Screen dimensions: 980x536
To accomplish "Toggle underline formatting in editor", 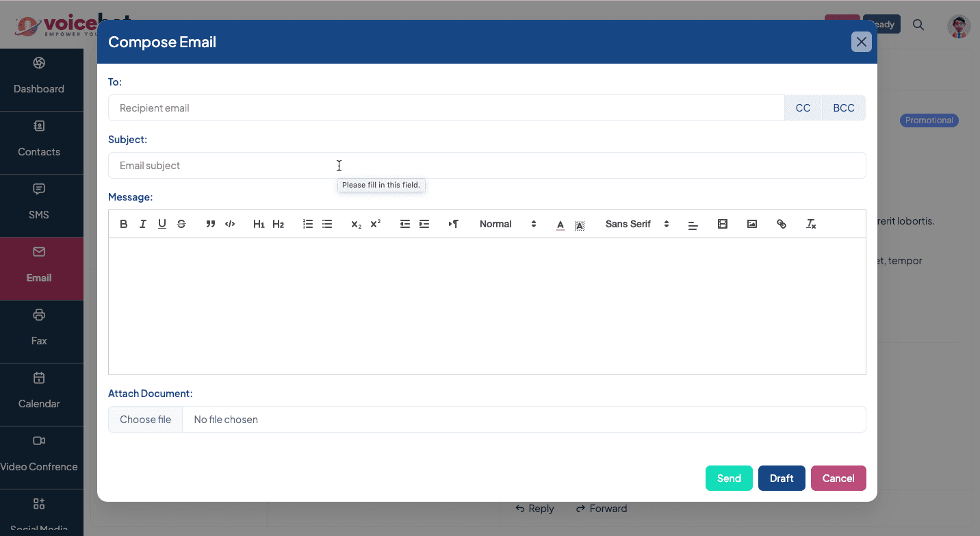I will pos(162,224).
